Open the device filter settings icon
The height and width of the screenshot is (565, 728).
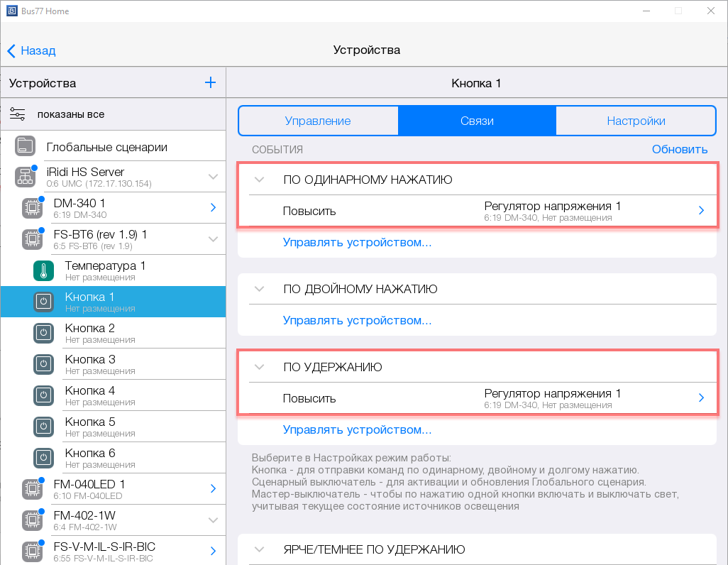[x=18, y=114]
